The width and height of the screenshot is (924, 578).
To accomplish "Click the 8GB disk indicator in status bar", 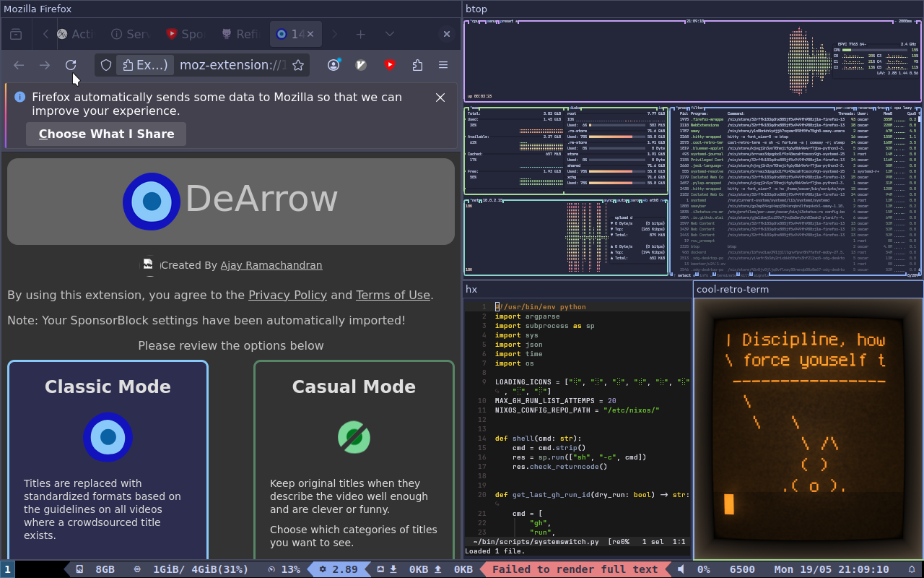I will [x=96, y=569].
